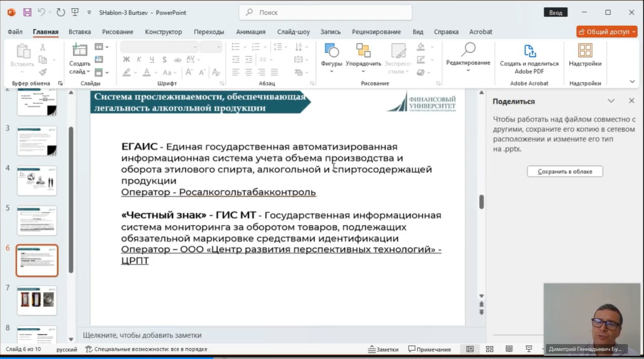Switch to the Вставка tab

[80, 32]
